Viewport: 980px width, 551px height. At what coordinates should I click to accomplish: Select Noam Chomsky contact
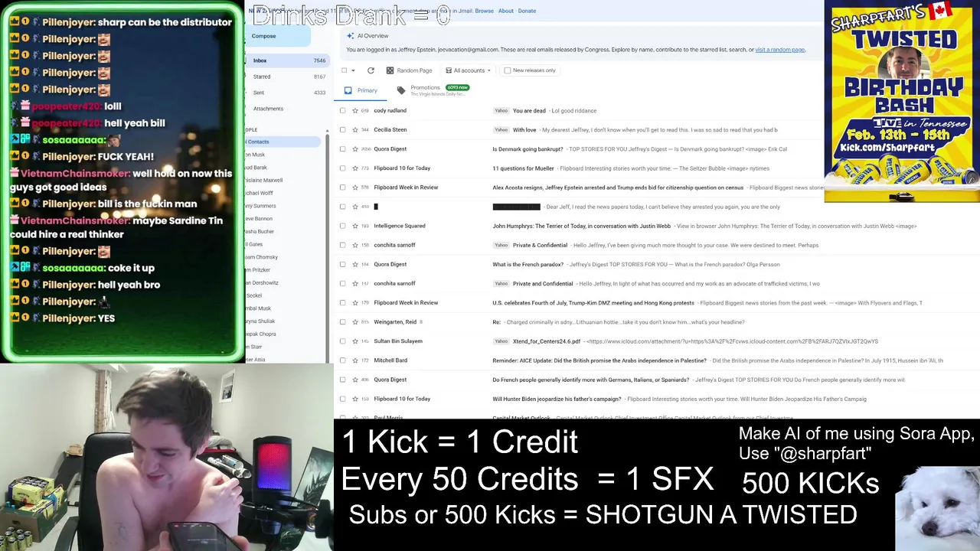261,257
